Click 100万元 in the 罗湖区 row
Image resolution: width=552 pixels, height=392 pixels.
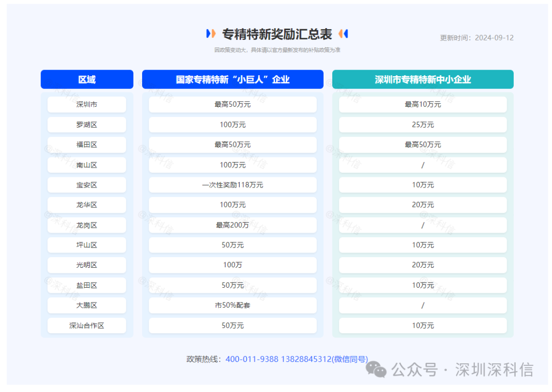233,125
